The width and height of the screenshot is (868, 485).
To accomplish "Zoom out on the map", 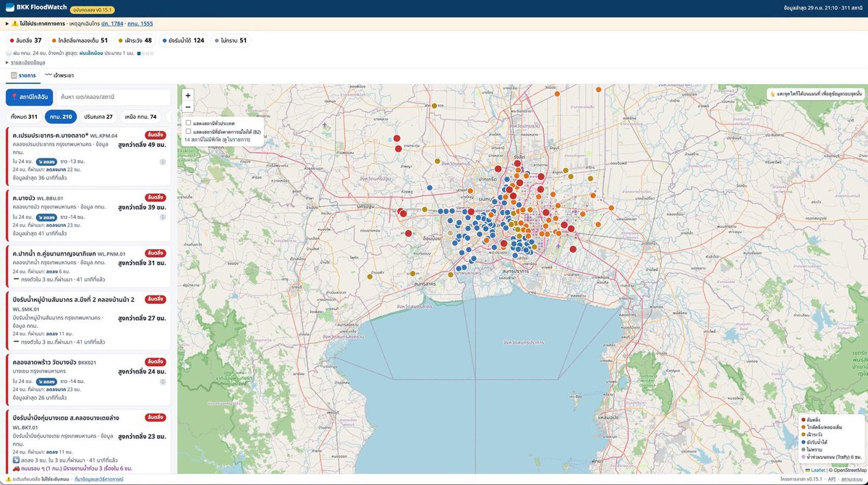I will coord(188,106).
